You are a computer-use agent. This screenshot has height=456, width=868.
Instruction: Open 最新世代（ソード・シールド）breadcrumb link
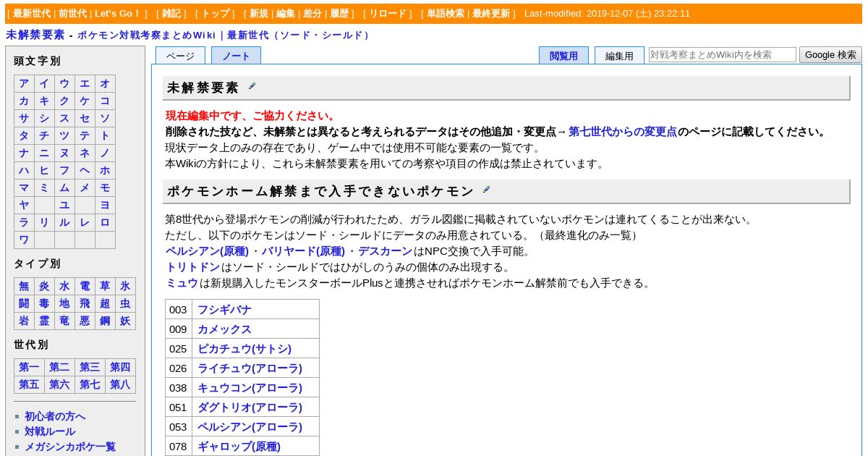pyautogui.click(x=299, y=35)
